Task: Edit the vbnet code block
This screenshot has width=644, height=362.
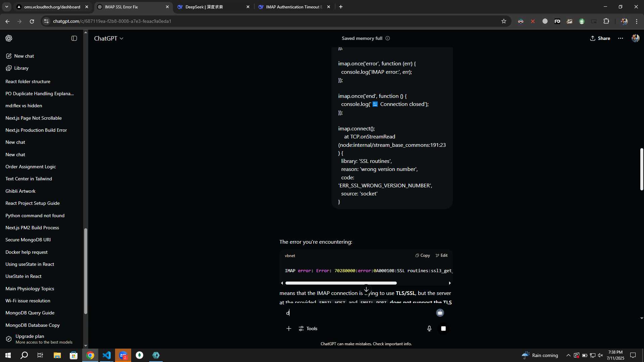Action: tap(441, 255)
